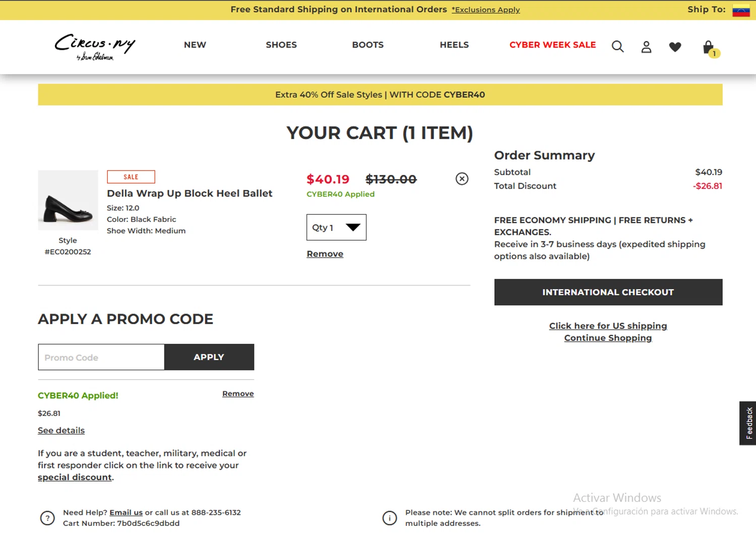The image size is (756, 545).
Task: Click inside the Promo Code field
Action: click(101, 357)
